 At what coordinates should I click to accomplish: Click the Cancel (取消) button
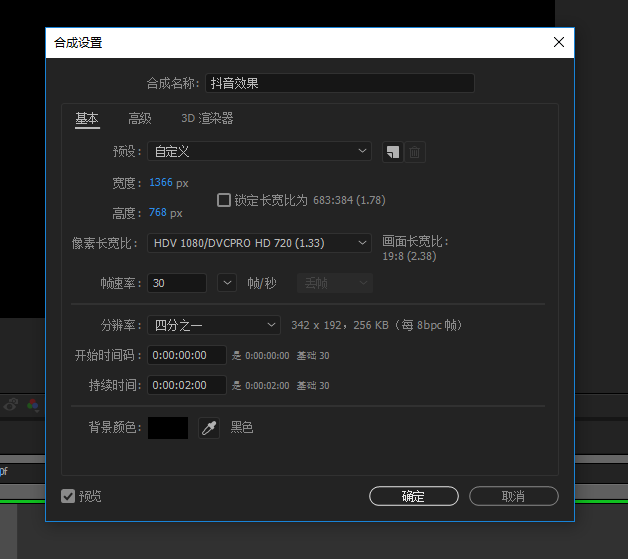coord(513,496)
